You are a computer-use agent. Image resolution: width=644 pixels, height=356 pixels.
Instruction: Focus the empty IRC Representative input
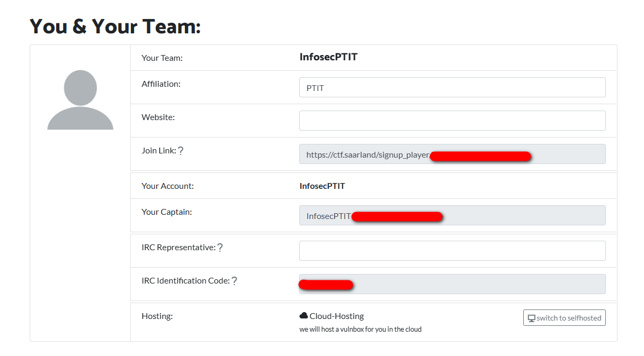(452, 251)
